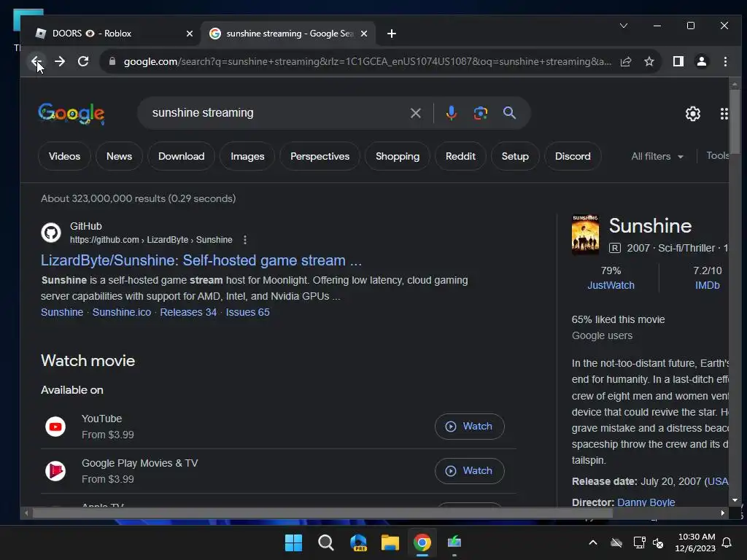Close the DOORS Roblox tab
Viewport: 747px width, 560px height.
pos(190,34)
